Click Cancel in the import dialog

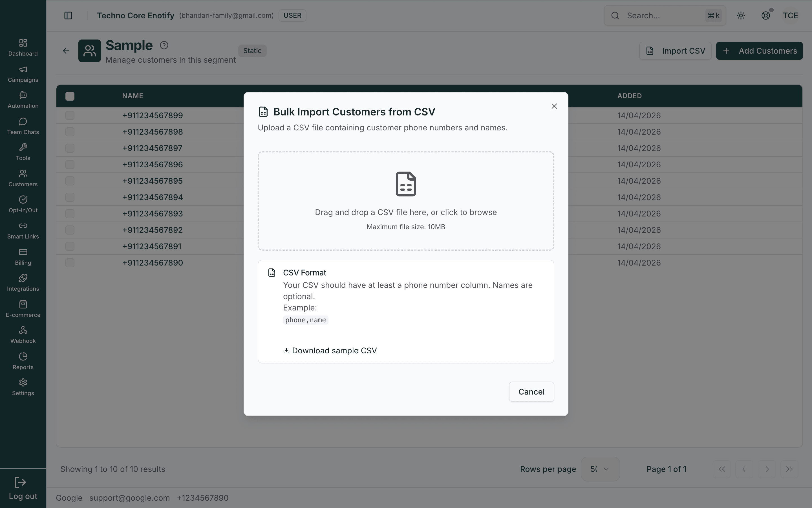(x=531, y=392)
